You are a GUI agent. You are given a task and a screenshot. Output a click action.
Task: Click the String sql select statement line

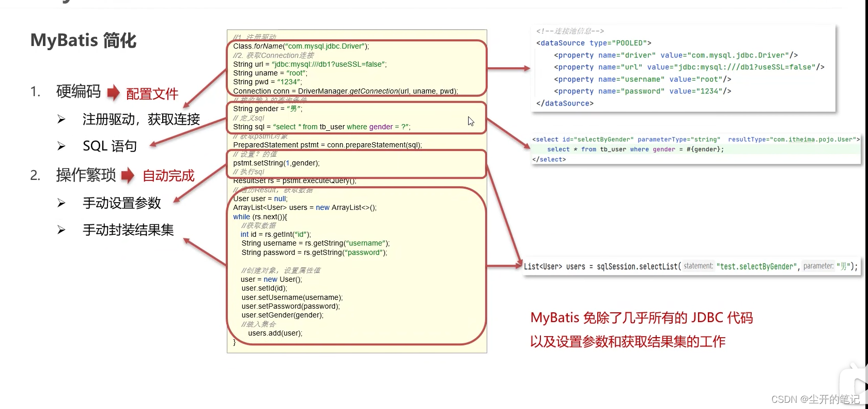pyautogui.click(x=322, y=127)
